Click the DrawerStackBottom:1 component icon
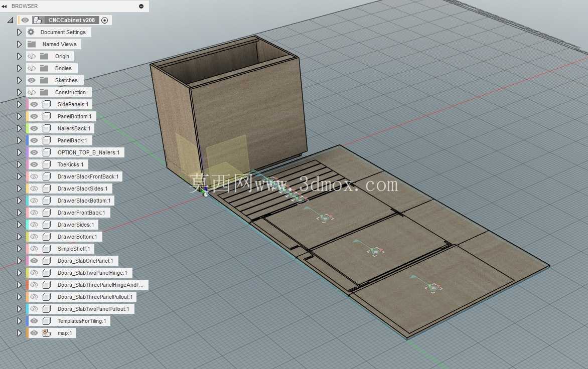The image size is (588, 369). 47,201
